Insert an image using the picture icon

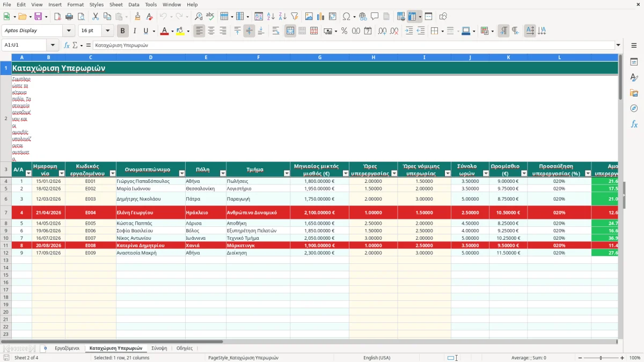pos(309,17)
